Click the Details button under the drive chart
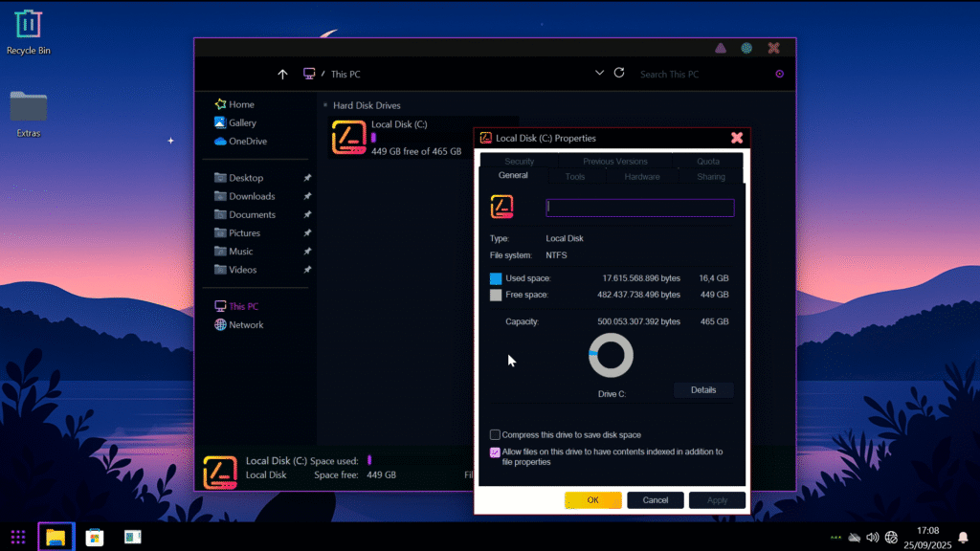Image resolution: width=980 pixels, height=551 pixels. pyautogui.click(x=703, y=390)
